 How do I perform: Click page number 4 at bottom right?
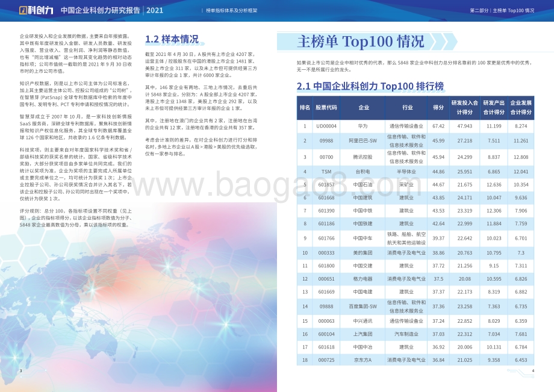point(533,371)
